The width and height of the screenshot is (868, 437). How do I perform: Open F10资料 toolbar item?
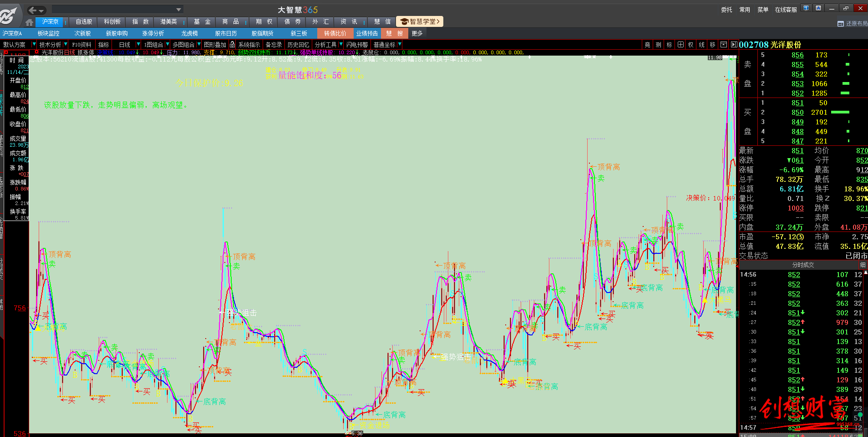[x=81, y=45]
